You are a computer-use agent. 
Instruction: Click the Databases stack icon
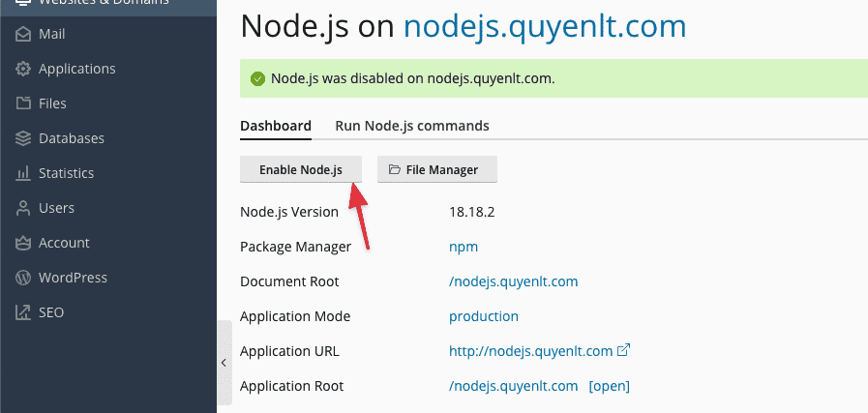tap(23, 138)
